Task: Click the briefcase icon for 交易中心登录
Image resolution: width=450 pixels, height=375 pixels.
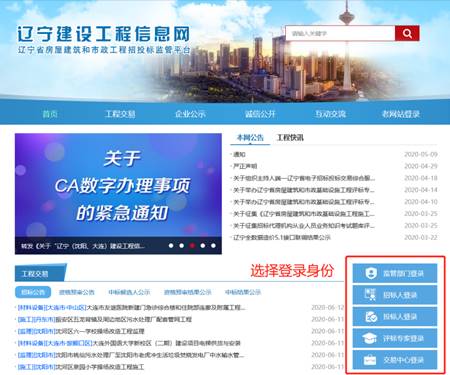Action: pyautogui.click(x=370, y=360)
